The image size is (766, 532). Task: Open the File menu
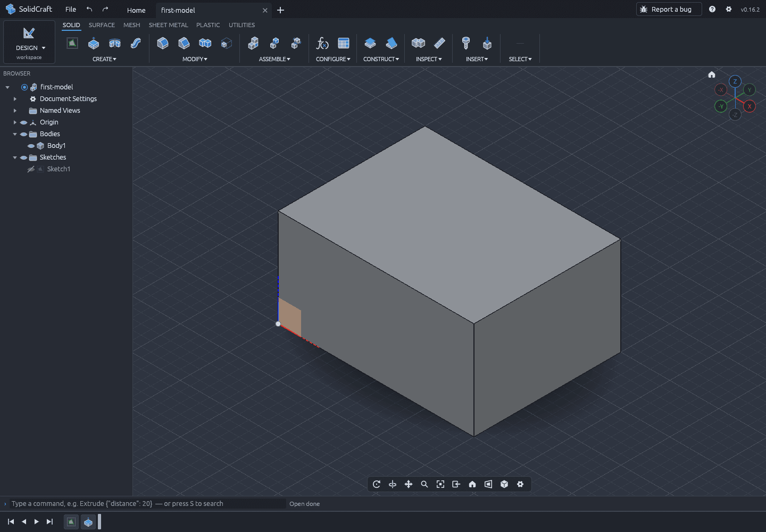[x=71, y=10]
